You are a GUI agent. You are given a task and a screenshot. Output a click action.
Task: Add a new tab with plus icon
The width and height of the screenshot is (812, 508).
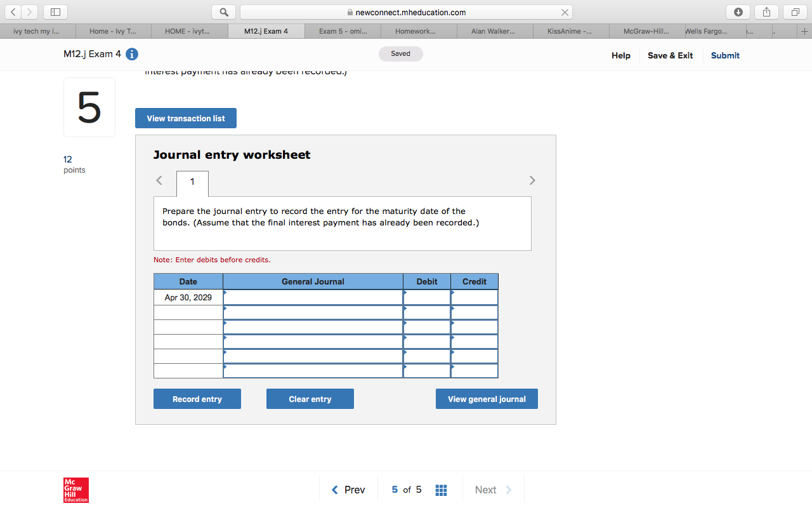(x=804, y=31)
